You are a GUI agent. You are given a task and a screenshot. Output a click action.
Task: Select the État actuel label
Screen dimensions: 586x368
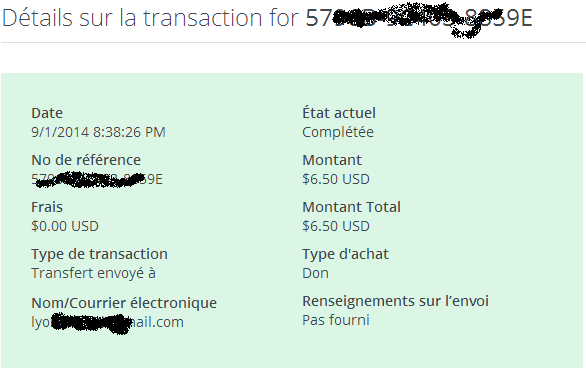339,113
